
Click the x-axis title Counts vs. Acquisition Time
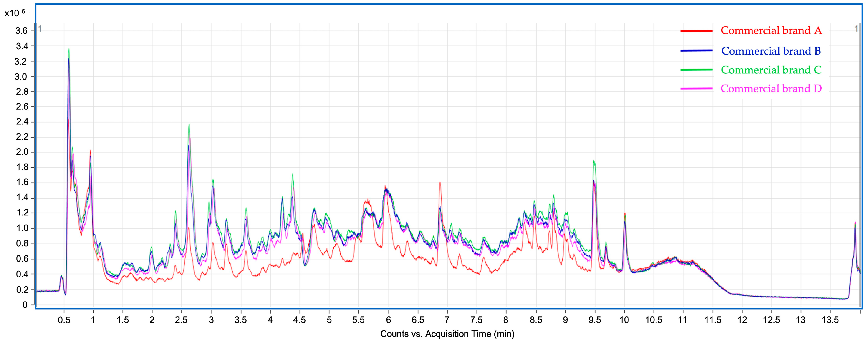point(447,334)
